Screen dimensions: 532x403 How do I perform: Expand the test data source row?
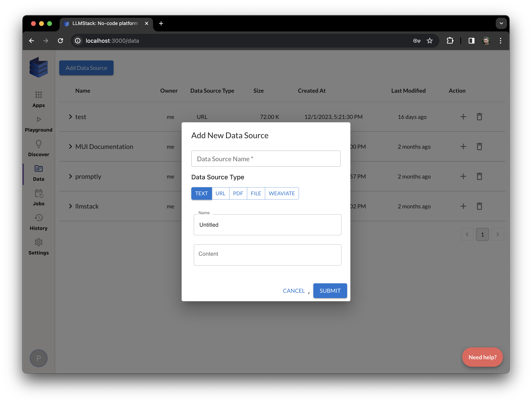[70, 117]
